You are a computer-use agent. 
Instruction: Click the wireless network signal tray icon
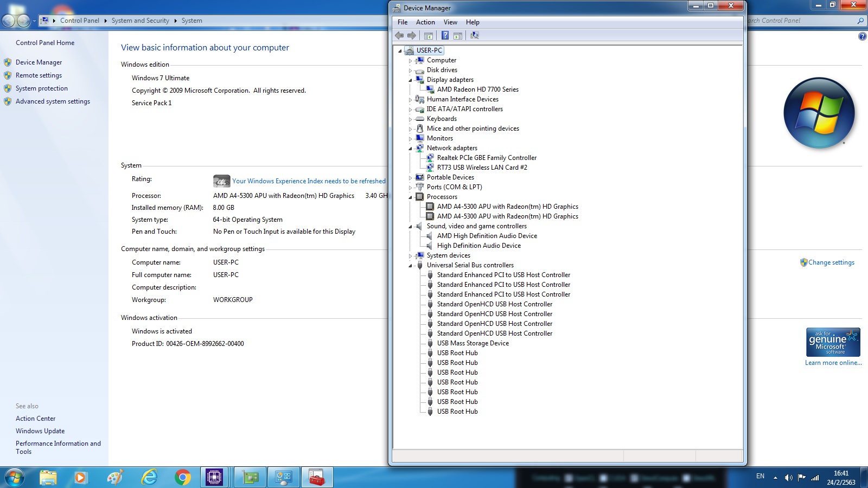(x=815, y=478)
